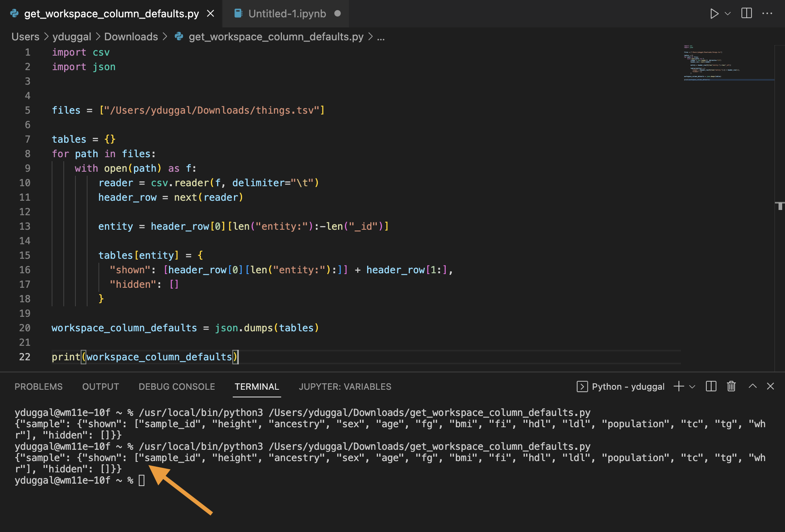Viewport: 785px width, 532px height.
Task: Open the launch profile dropdown chevron
Action: coord(692,387)
